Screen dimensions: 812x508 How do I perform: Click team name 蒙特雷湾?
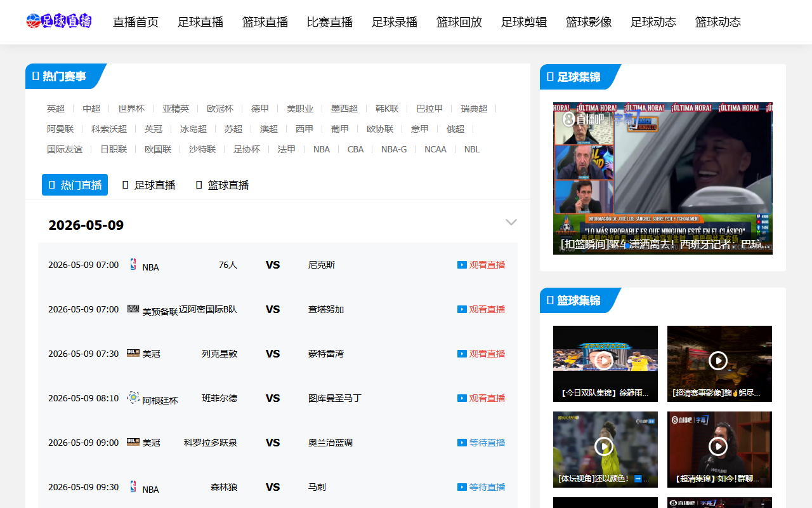(326, 354)
